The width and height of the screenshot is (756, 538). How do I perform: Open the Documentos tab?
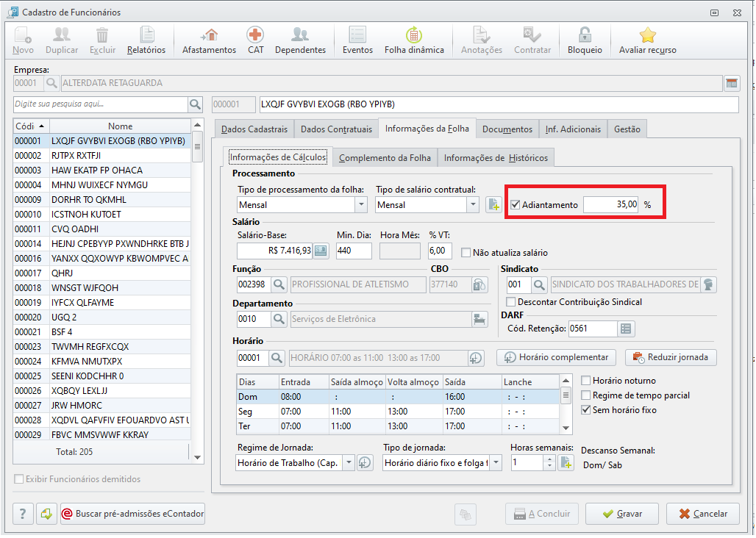[507, 129]
